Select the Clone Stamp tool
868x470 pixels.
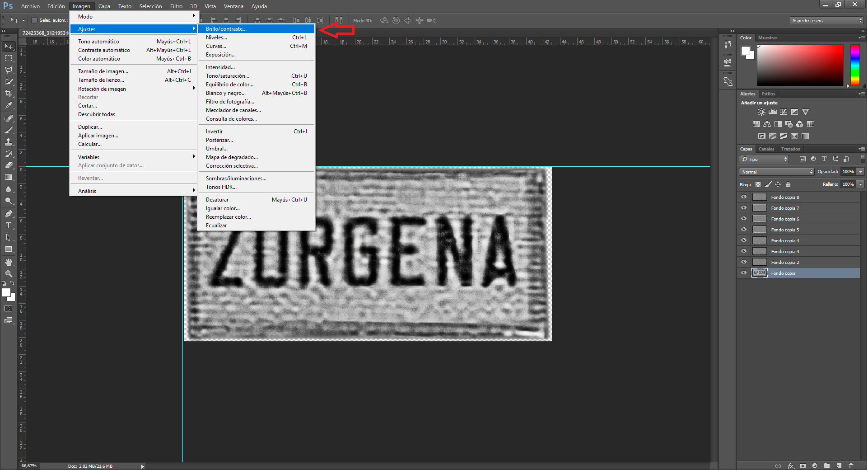point(9,142)
